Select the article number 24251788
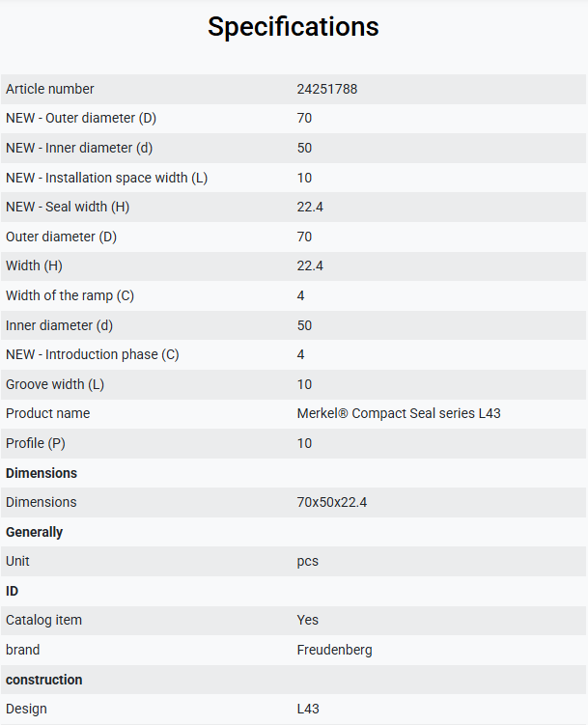This screenshot has width=588, height=725. pyautogui.click(x=326, y=89)
